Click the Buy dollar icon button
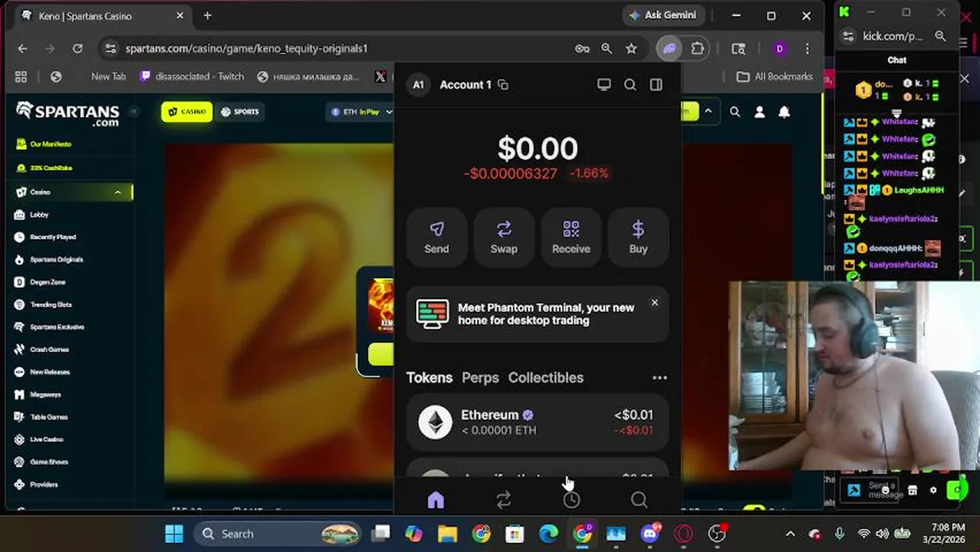This screenshot has width=980, height=552. pyautogui.click(x=639, y=238)
